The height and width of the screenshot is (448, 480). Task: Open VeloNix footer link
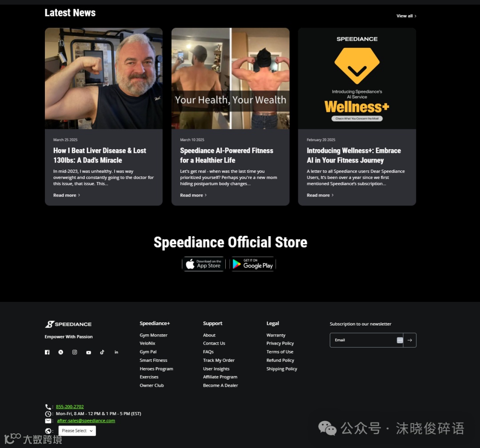(147, 343)
